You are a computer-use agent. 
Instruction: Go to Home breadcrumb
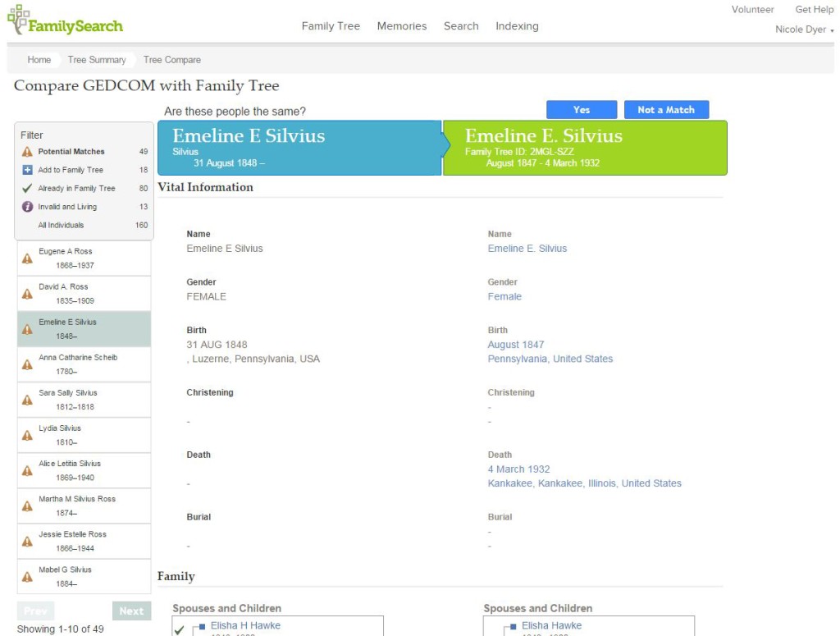(x=39, y=59)
